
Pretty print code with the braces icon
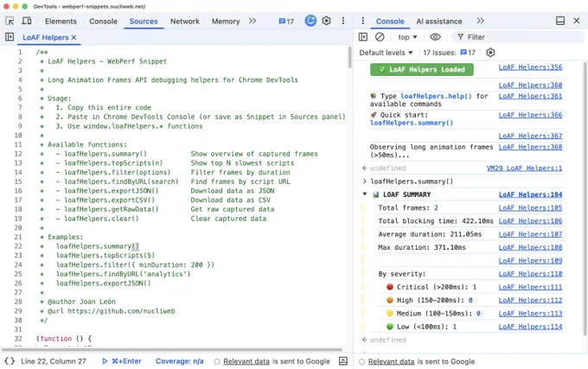click(x=10, y=361)
